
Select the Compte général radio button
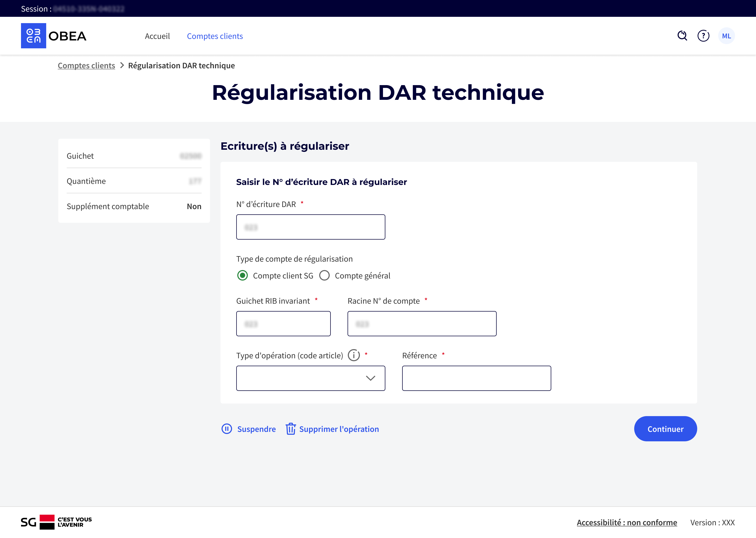(324, 275)
